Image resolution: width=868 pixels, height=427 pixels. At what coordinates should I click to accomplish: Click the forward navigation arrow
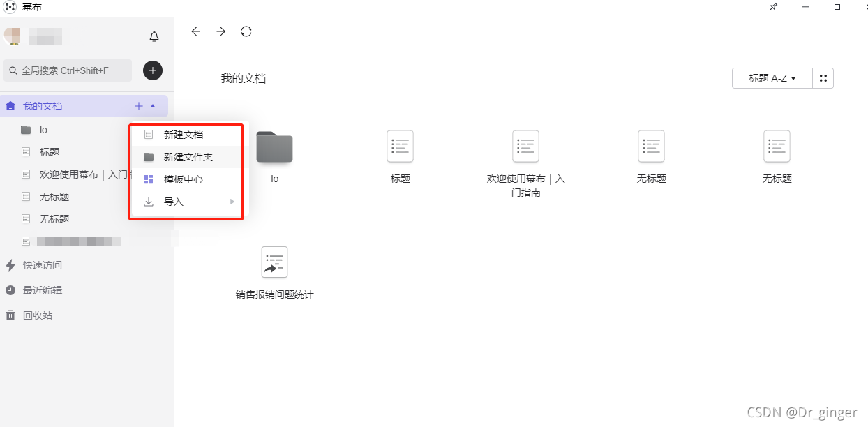pos(221,31)
